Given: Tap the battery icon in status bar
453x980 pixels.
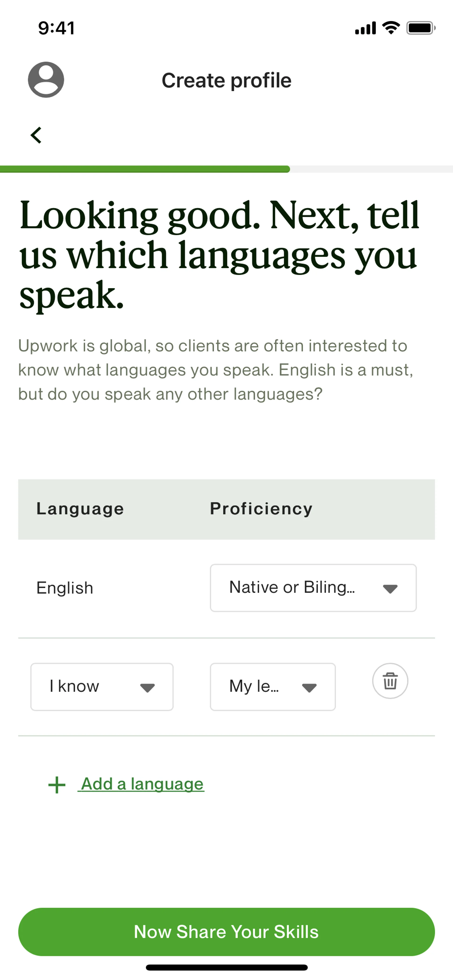Looking at the screenshot, I should point(421,28).
